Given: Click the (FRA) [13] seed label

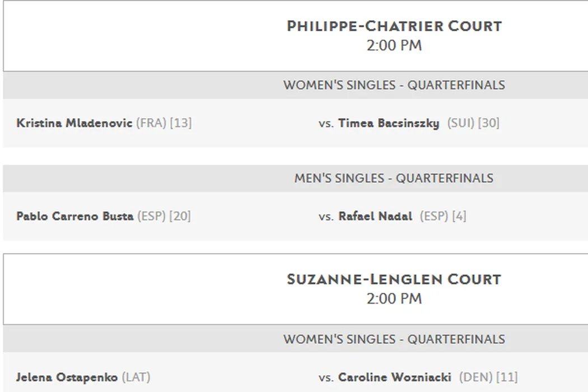Looking at the screenshot, I should (164, 123).
